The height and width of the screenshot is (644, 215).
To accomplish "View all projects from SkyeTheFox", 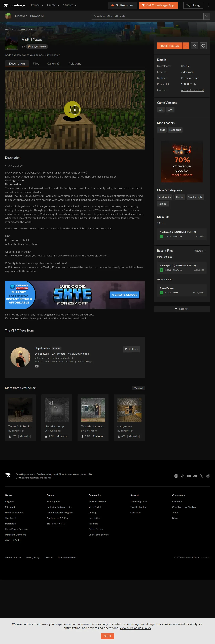I will [138, 388].
